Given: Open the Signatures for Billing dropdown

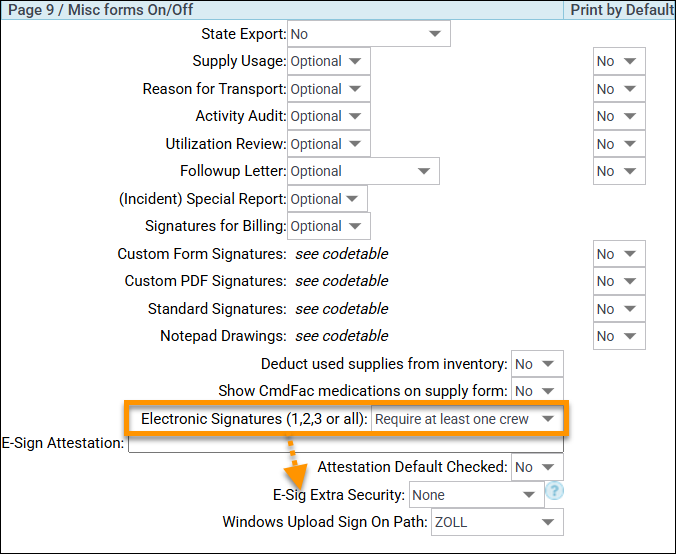Looking at the screenshot, I should pyautogui.click(x=329, y=226).
